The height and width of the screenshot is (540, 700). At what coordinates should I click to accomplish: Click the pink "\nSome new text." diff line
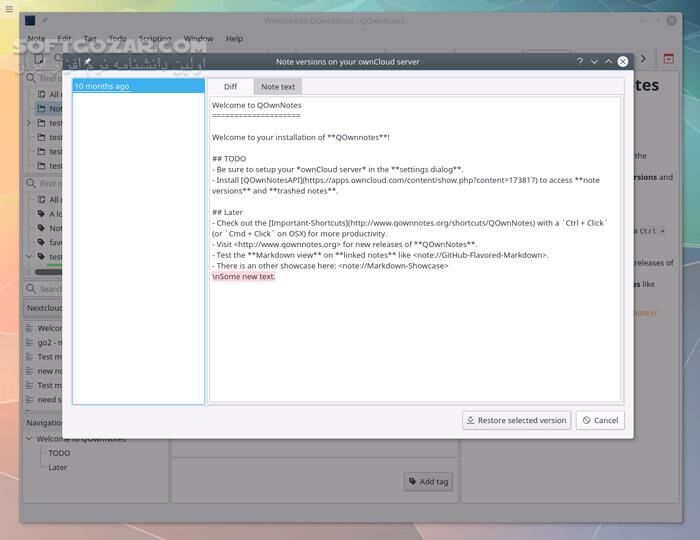click(x=244, y=276)
